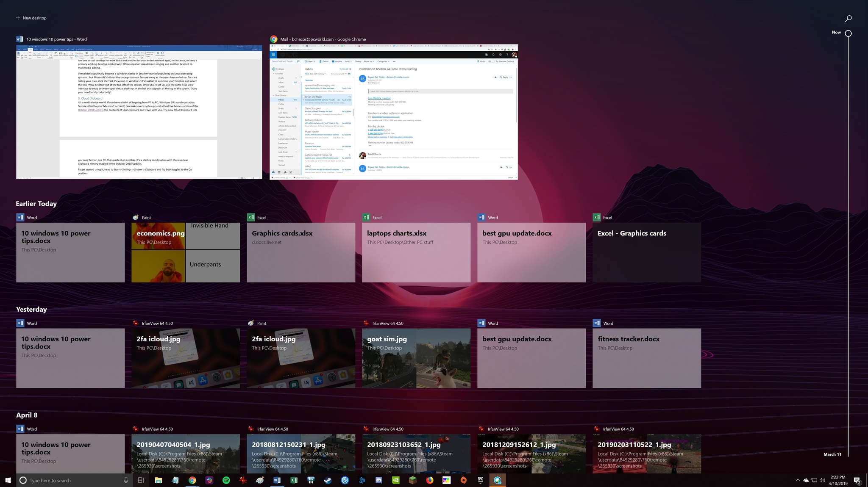Viewport: 868px width, 487px height.
Task: Jump to March 11 on the timeline
Action: (832, 454)
